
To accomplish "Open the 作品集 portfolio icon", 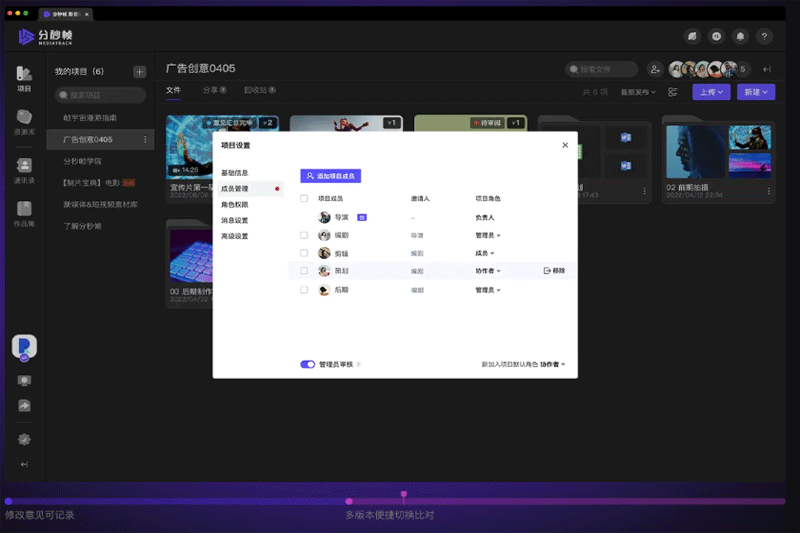I will (24, 213).
